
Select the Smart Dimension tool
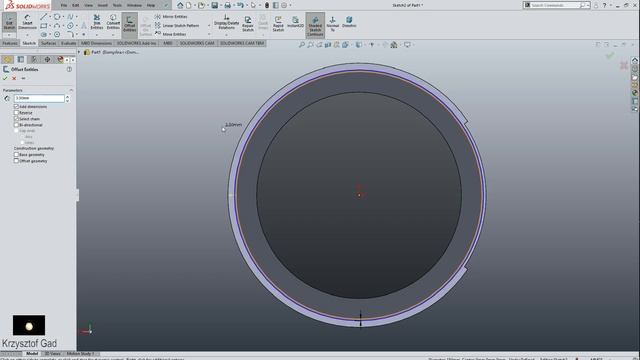pyautogui.click(x=27, y=22)
